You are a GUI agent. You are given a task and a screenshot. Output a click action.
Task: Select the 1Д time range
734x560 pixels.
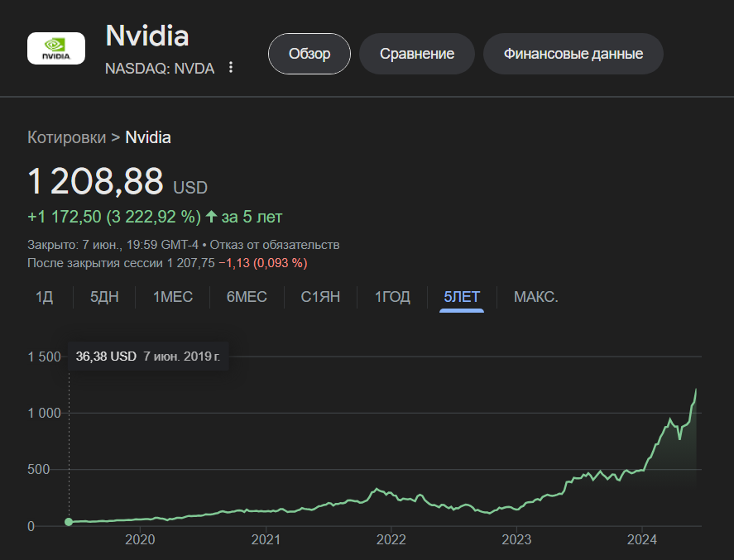point(44,297)
